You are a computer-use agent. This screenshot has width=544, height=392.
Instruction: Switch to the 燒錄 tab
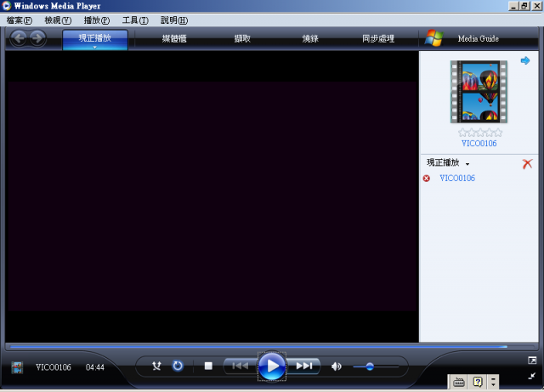click(310, 38)
